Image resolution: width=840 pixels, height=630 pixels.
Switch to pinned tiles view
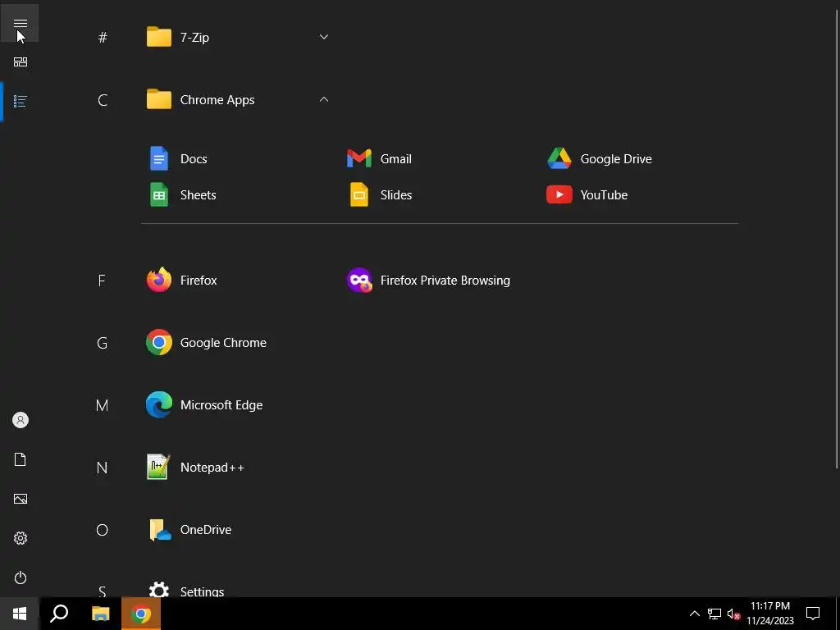(20, 62)
